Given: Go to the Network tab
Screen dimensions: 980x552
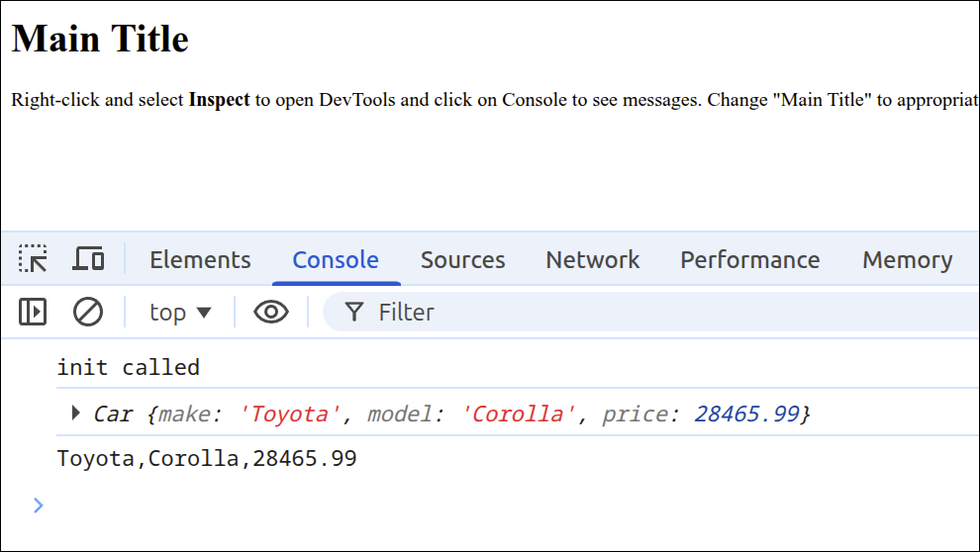Looking at the screenshot, I should tap(593, 260).
